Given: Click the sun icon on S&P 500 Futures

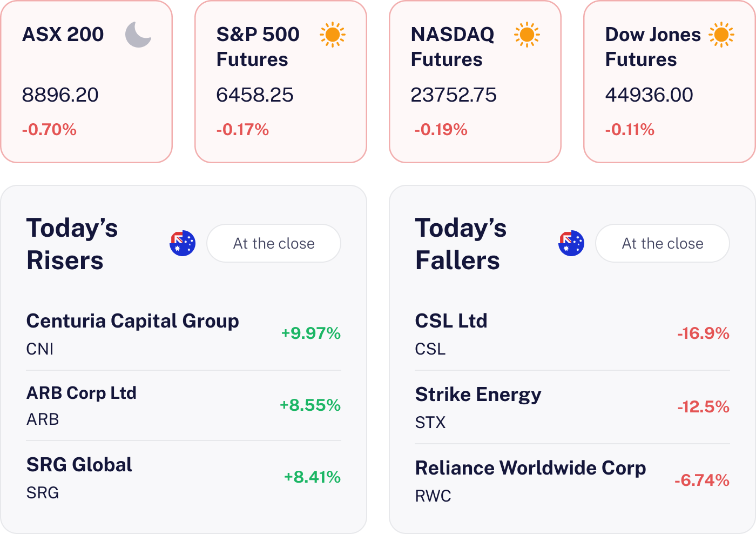Looking at the screenshot, I should 333,35.
